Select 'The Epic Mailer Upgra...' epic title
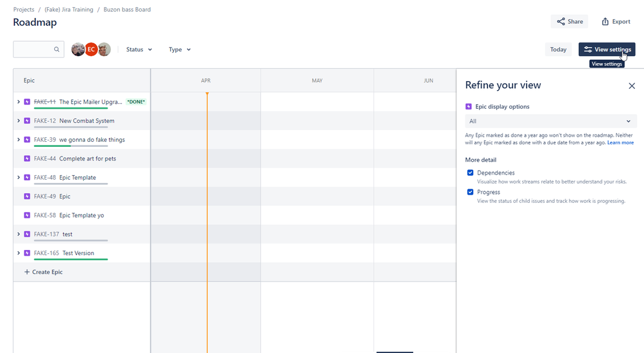This screenshot has height=353, width=644. coord(91,102)
